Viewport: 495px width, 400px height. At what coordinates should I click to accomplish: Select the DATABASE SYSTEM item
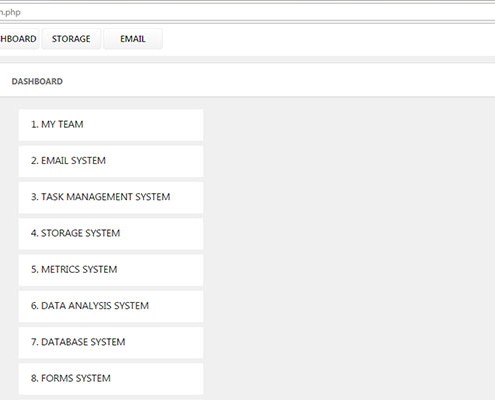(x=111, y=343)
